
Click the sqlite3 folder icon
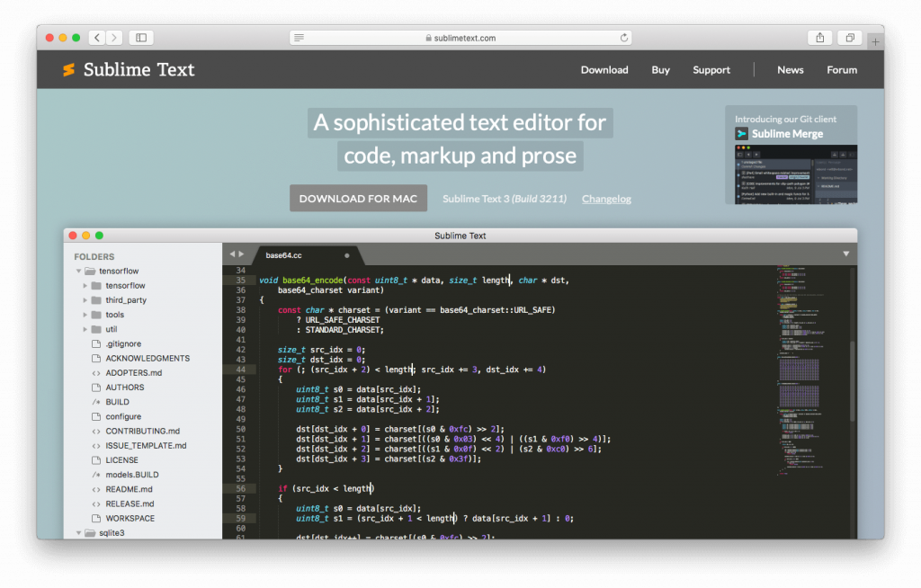click(x=90, y=533)
